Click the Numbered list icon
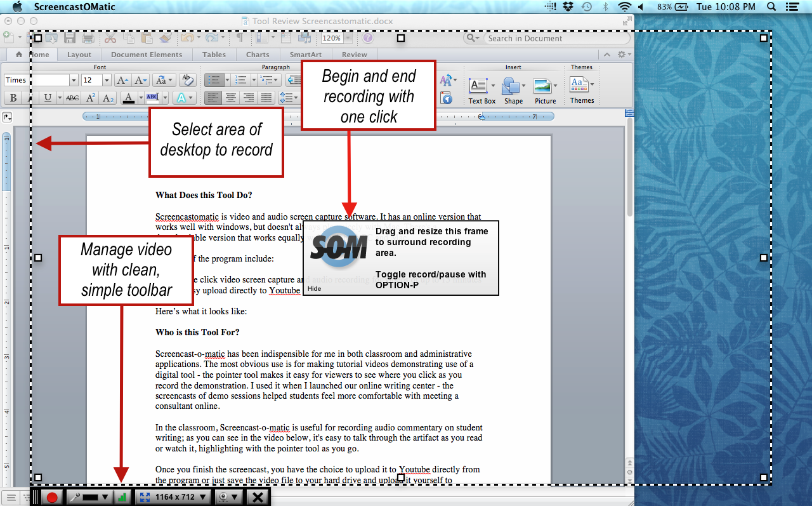 pos(240,80)
